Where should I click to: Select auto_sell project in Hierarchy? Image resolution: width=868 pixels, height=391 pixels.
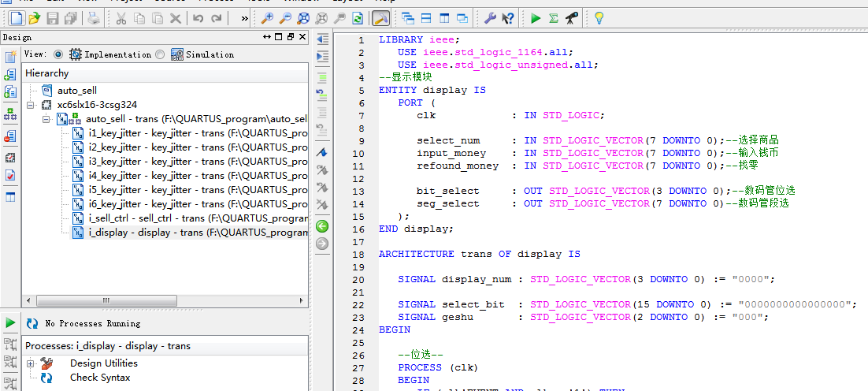77,91
